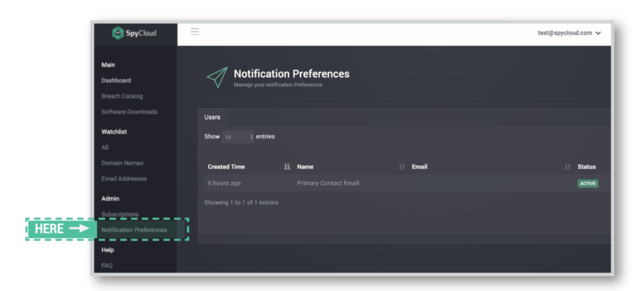The width and height of the screenshot is (644, 291).
Task: Open the test@spycloud.com account dropdown
Action: pyautogui.click(x=569, y=33)
